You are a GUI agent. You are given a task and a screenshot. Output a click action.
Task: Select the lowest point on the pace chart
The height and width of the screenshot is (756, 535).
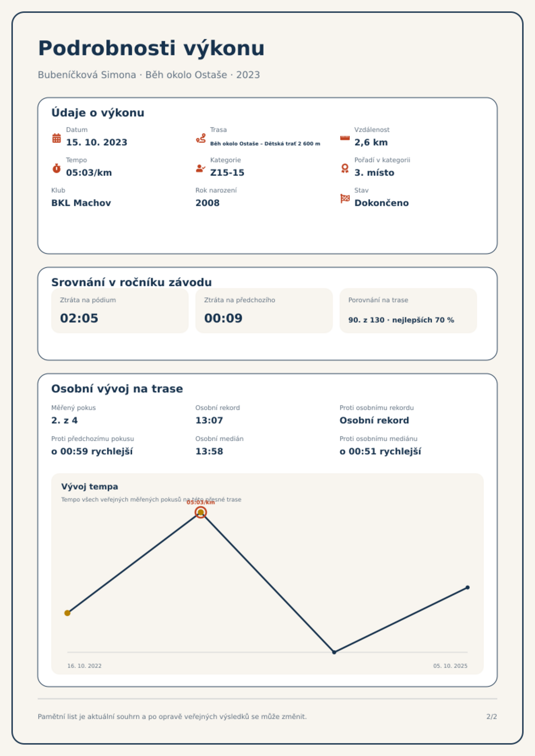pyautogui.click(x=334, y=652)
